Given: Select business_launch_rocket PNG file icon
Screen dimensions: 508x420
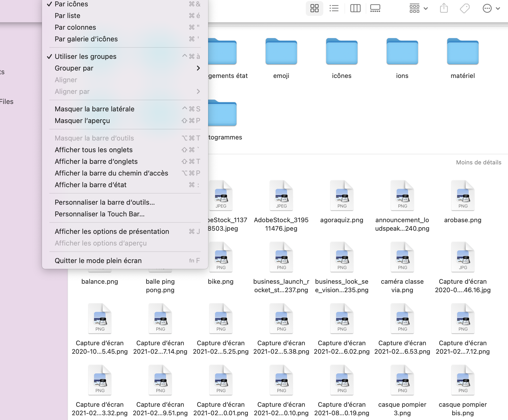Looking at the screenshot, I should tap(281, 257).
